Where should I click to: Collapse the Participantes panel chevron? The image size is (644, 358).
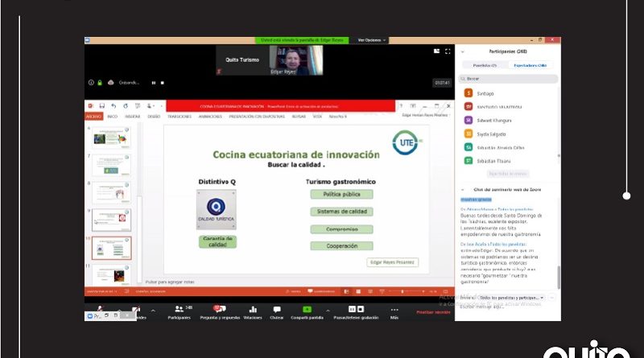tap(463, 51)
